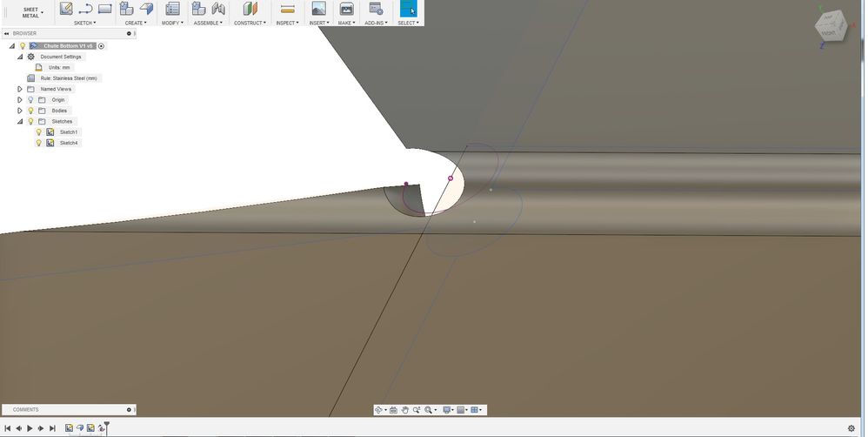Click the ViewCube in the corner

coord(831,27)
